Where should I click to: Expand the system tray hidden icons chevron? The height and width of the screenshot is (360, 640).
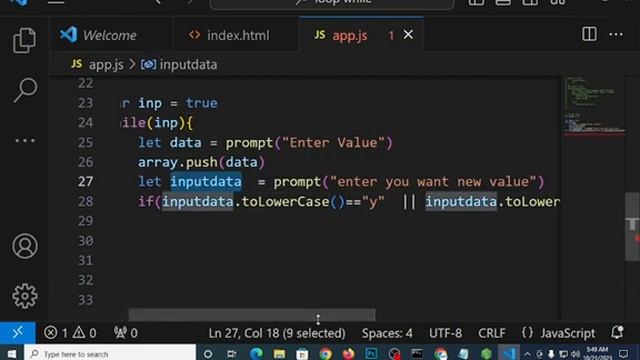[527, 354]
